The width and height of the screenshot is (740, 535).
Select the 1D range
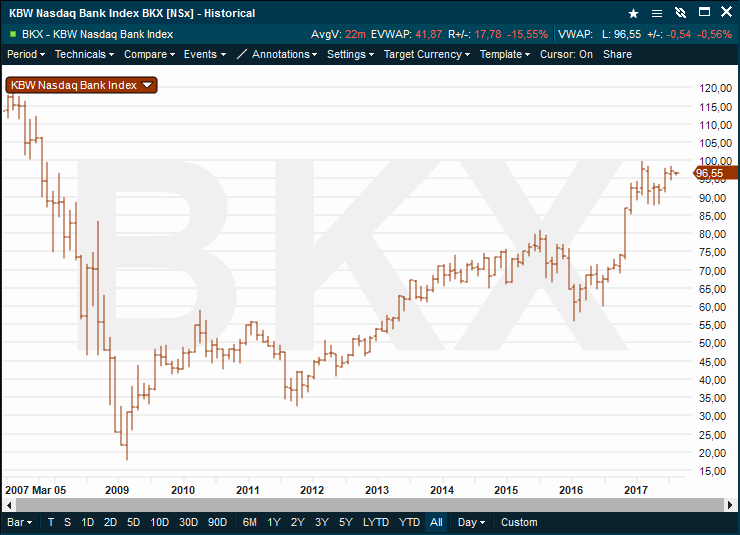coord(88,522)
